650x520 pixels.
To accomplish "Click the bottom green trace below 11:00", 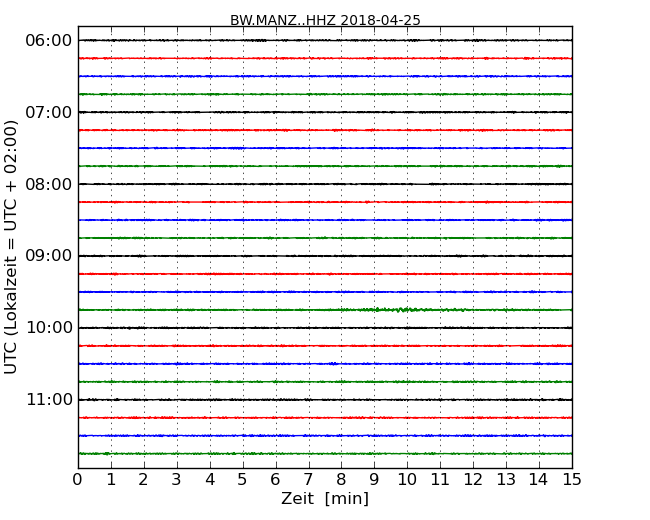I will coord(325,454).
